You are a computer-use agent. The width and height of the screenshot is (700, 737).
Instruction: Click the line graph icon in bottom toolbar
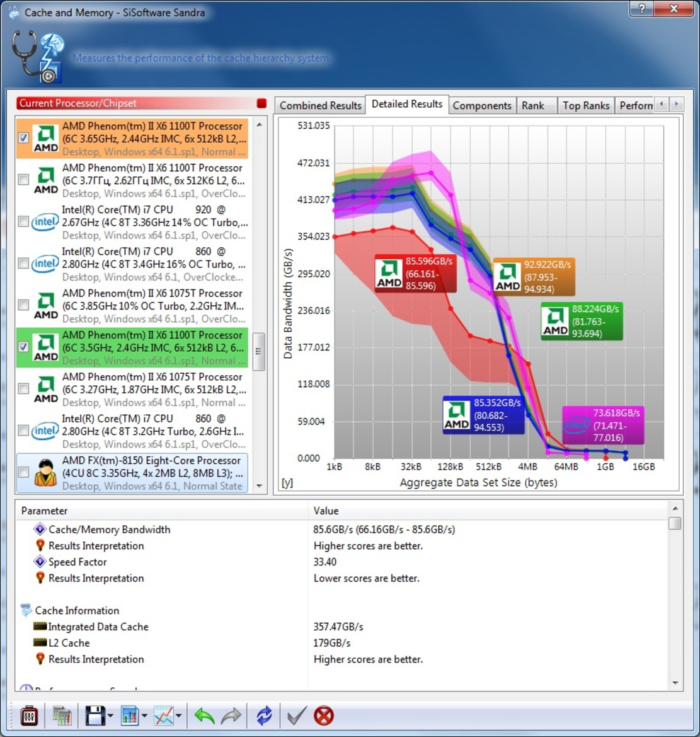pos(163,716)
